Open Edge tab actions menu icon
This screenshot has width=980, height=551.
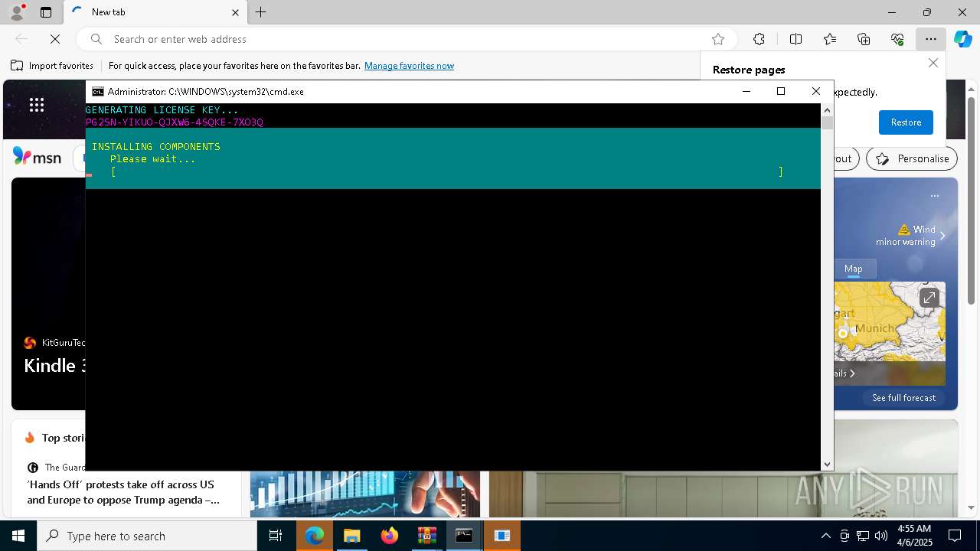[x=46, y=12]
